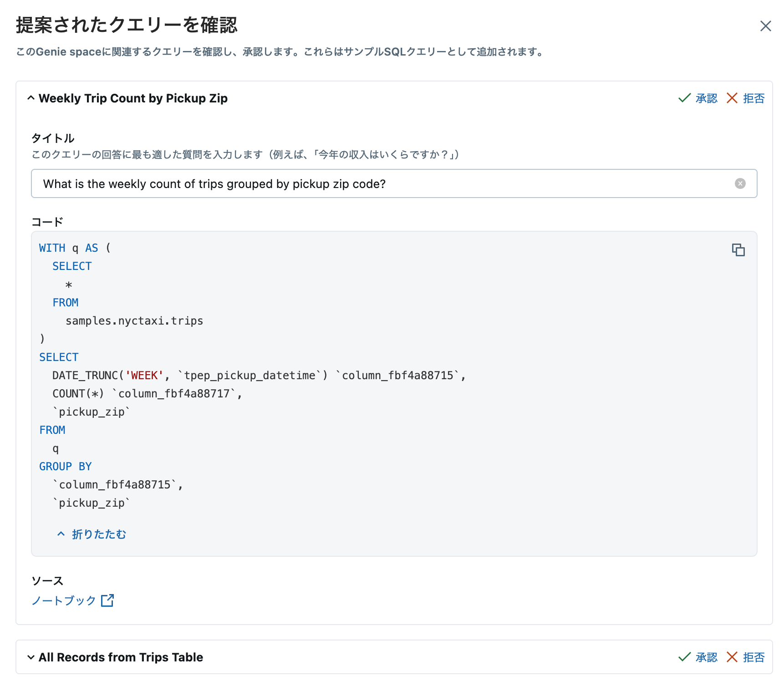Click the checkmark icon for All Records query
Screen dimensions: 784x681
tap(684, 657)
